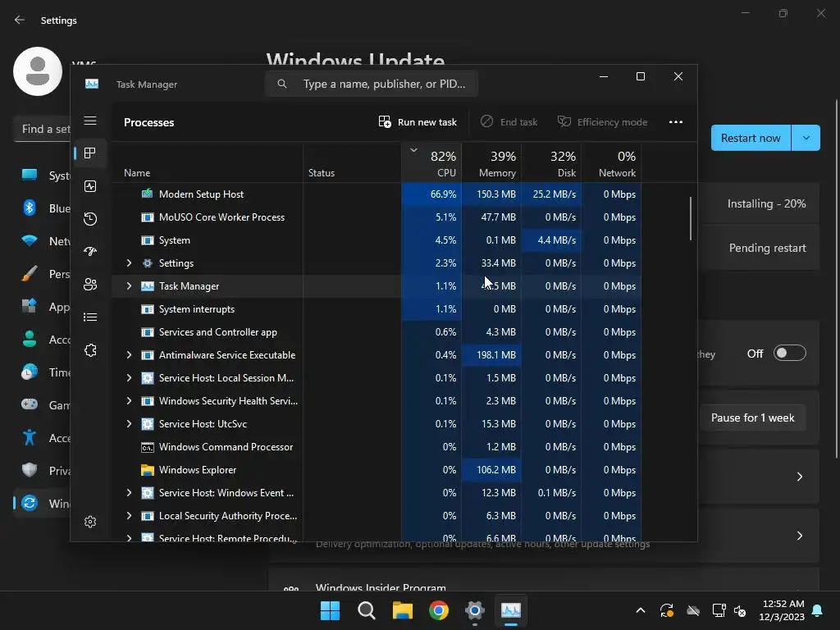Open the three-dots more options menu

[x=676, y=122]
